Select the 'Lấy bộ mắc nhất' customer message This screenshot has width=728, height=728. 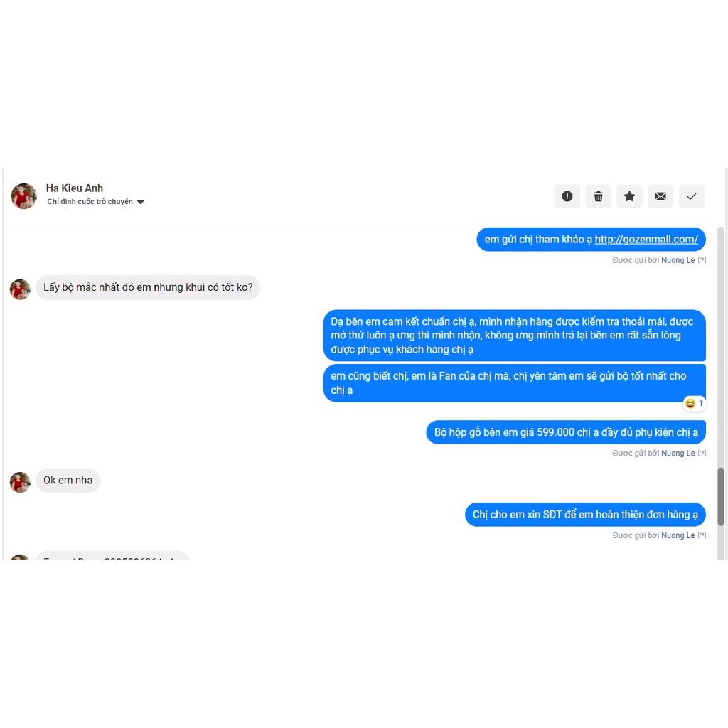[x=148, y=287]
